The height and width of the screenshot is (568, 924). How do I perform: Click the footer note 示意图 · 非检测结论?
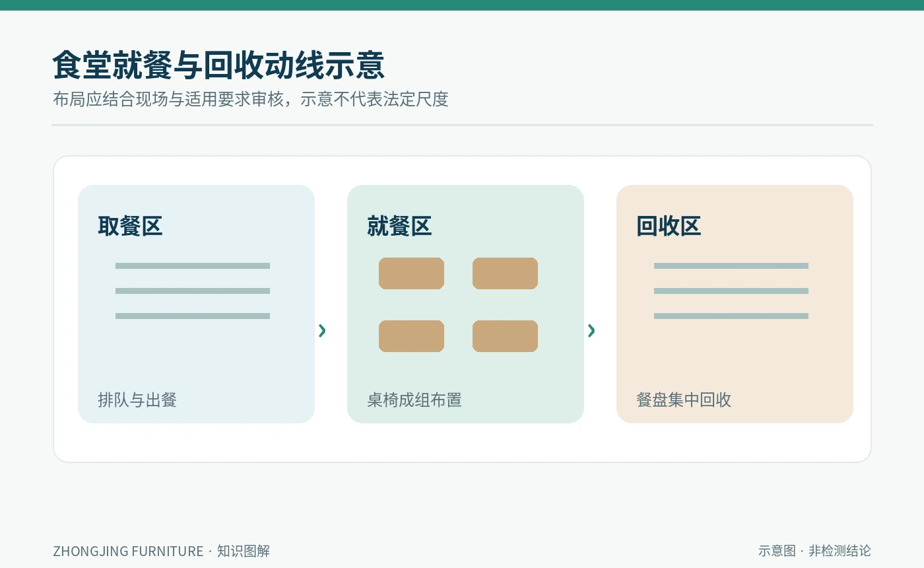pos(814,551)
